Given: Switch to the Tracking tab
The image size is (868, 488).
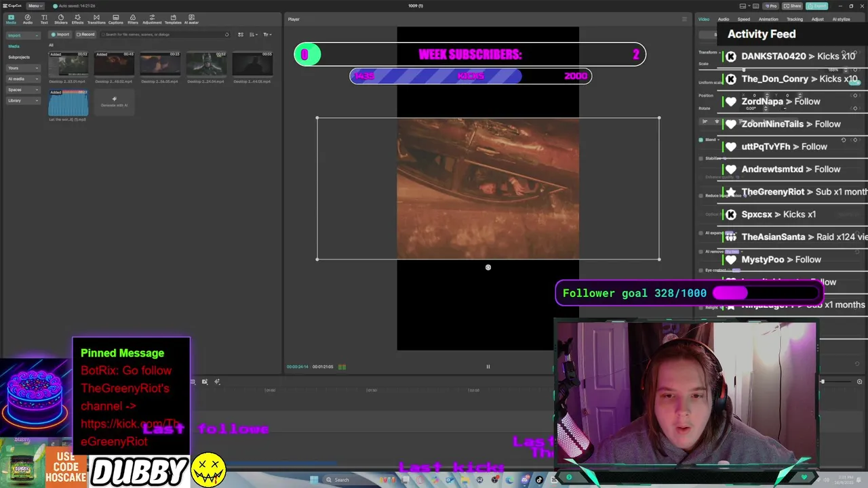Looking at the screenshot, I should pos(795,19).
